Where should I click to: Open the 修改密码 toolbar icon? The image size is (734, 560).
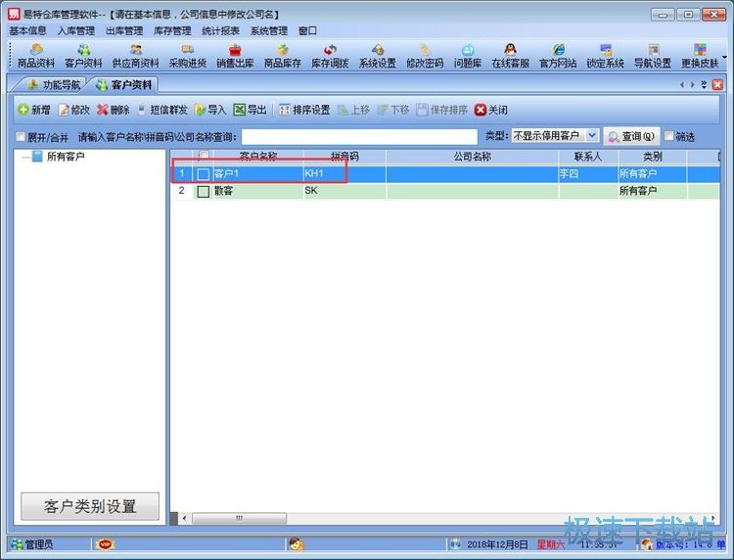[x=425, y=56]
